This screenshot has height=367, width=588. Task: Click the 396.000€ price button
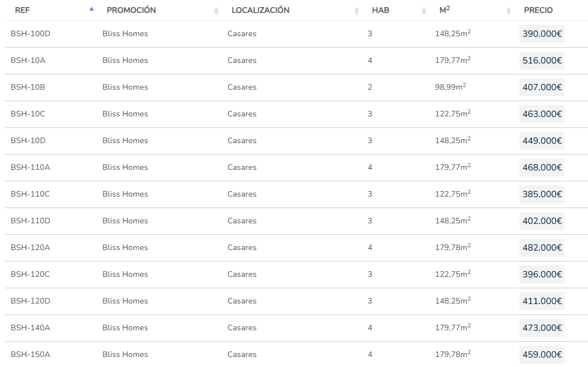click(542, 275)
